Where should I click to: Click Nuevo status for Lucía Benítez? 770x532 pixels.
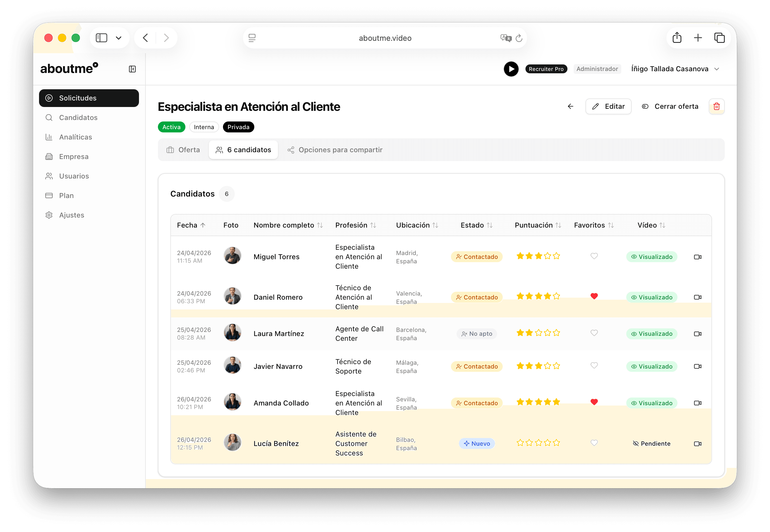click(x=477, y=444)
